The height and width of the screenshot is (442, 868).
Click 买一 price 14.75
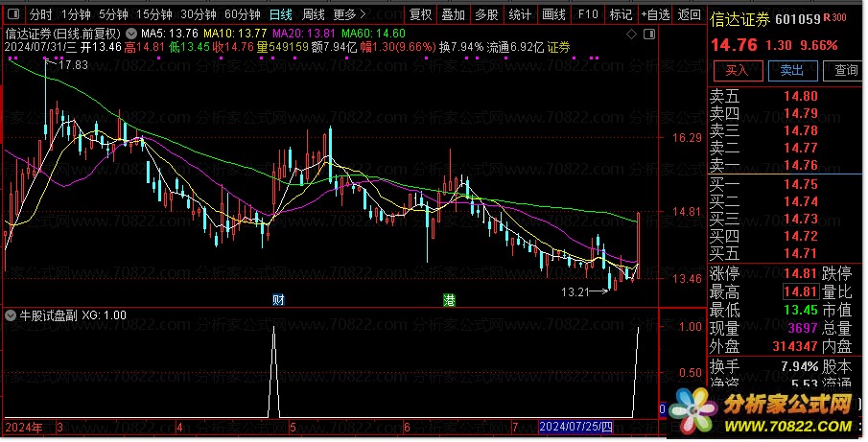801,184
